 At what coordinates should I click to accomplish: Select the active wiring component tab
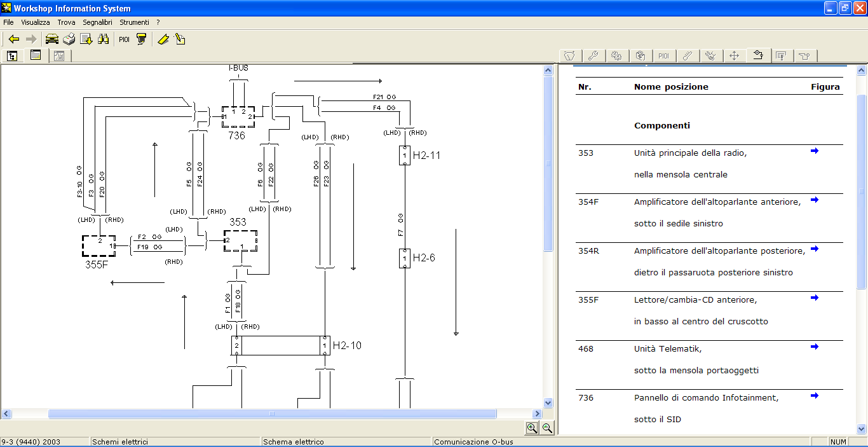coord(757,55)
